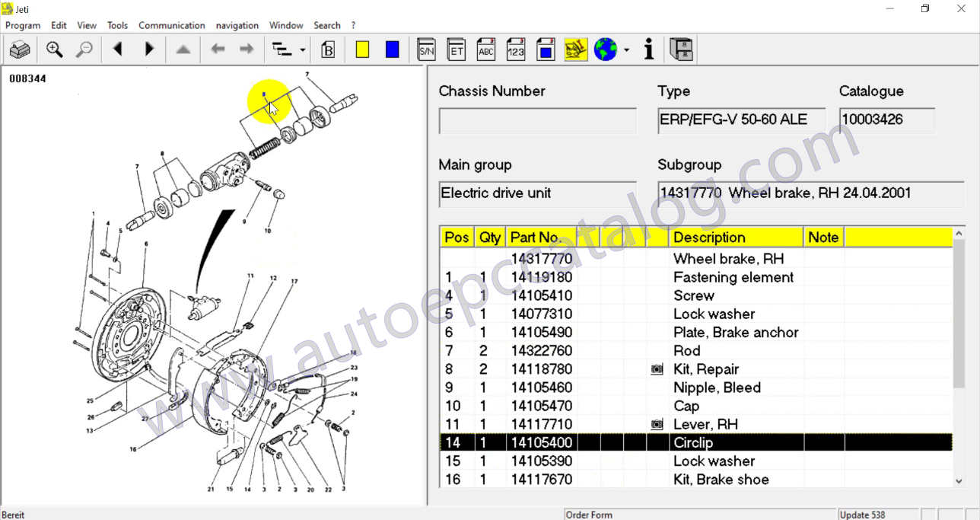Open the archive cabinet tool
980x520 pixels.
coord(681,49)
